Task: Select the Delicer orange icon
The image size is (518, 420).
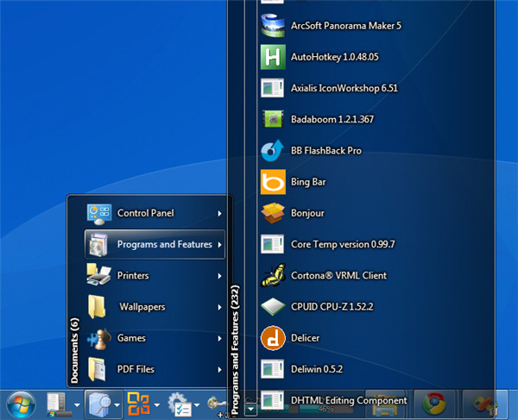Action: pyautogui.click(x=272, y=337)
